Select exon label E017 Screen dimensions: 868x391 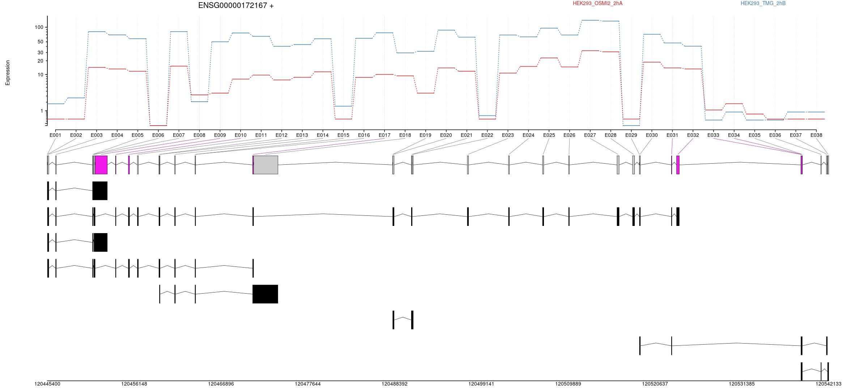384,135
